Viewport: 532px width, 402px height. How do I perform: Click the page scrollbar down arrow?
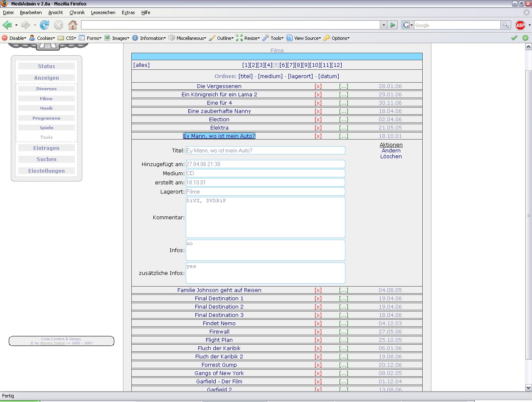coord(529,388)
